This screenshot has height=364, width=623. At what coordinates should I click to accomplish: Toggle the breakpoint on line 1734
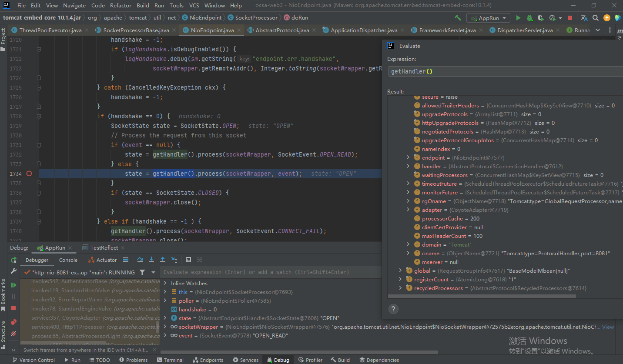[x=29, y=174]
